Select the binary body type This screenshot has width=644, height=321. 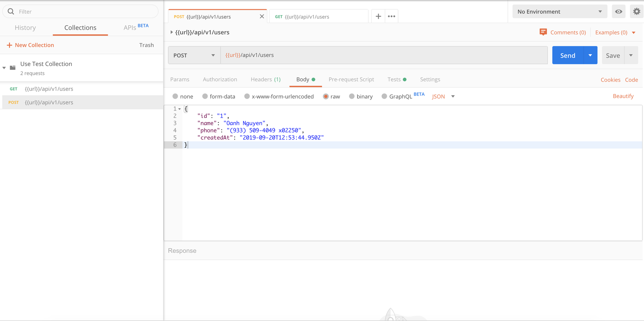point(352,96)
